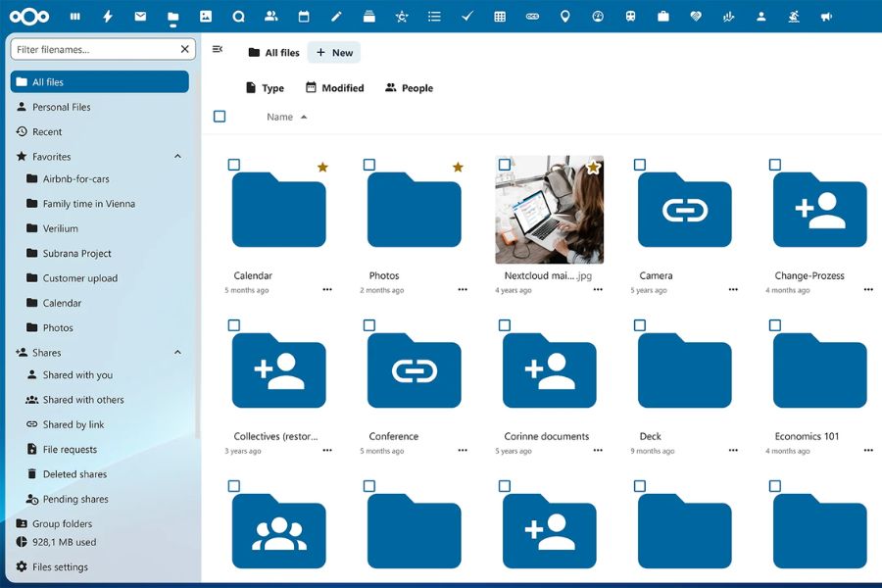Select All files in sidebar
The image size is (882, 588).
click(100, 81)
